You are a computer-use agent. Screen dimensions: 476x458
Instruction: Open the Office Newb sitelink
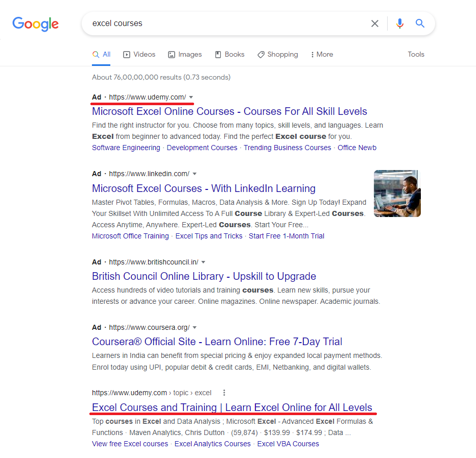pos(357,148)
